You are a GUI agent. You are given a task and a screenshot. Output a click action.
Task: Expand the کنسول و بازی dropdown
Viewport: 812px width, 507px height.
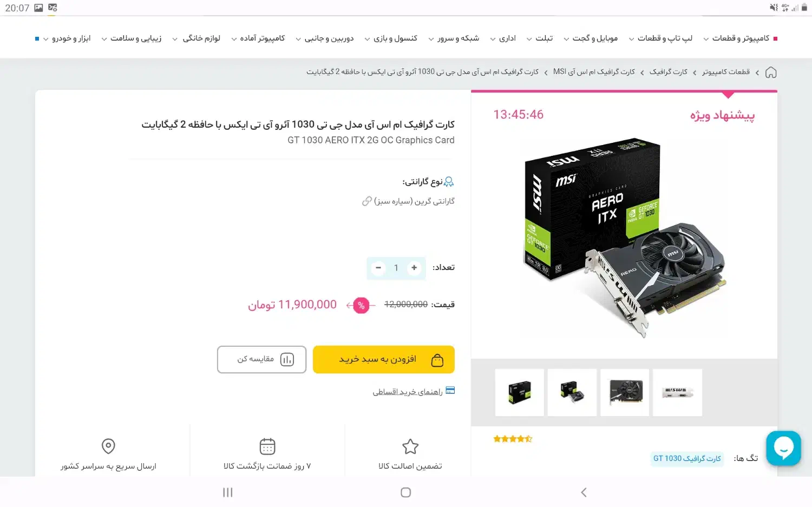tap(390, 38)
